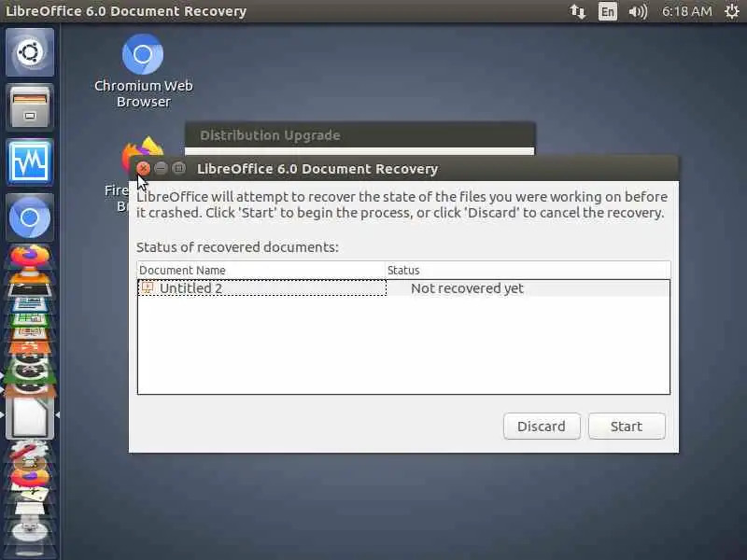Bring Distribution Upgrade window to front

pyautogui.click(x=359, y=135)
